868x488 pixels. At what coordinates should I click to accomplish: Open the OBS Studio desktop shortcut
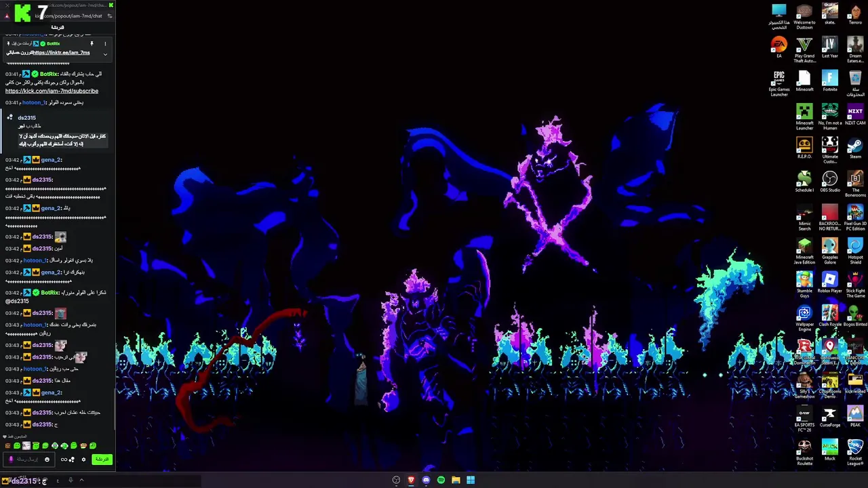[829, 182]
